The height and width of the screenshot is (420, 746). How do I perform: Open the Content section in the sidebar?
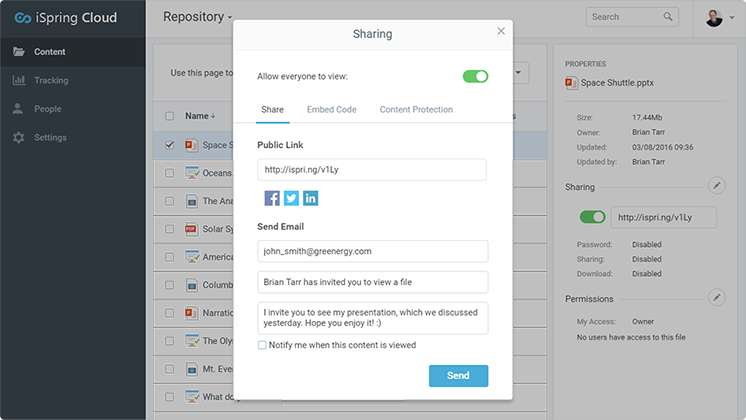coord(73,52)
